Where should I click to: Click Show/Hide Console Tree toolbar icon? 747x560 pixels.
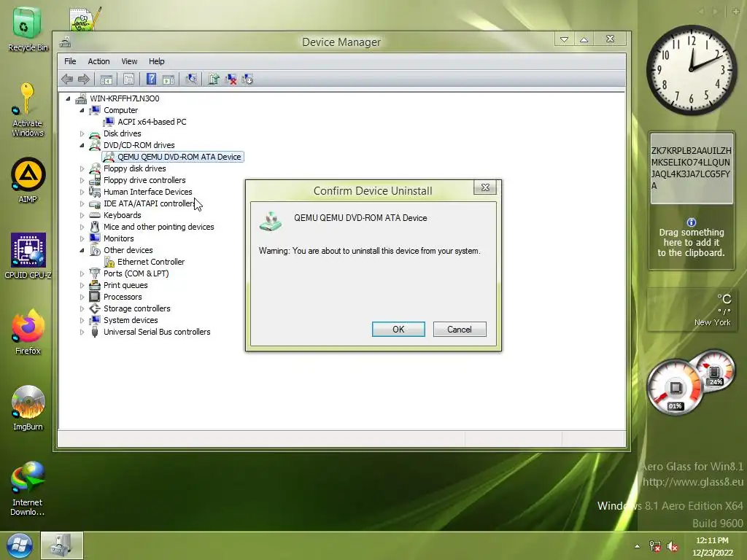coord(107,79)
